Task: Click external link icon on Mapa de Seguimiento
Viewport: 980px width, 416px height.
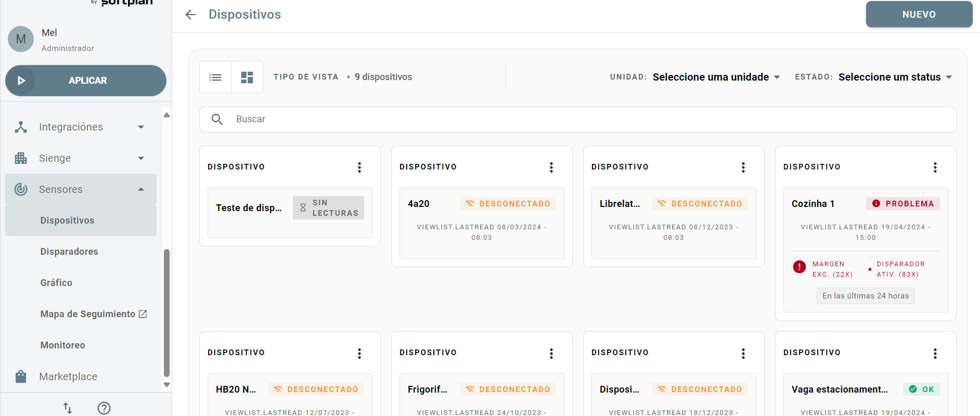Action: pyautogui.click(x=143, y=314)
